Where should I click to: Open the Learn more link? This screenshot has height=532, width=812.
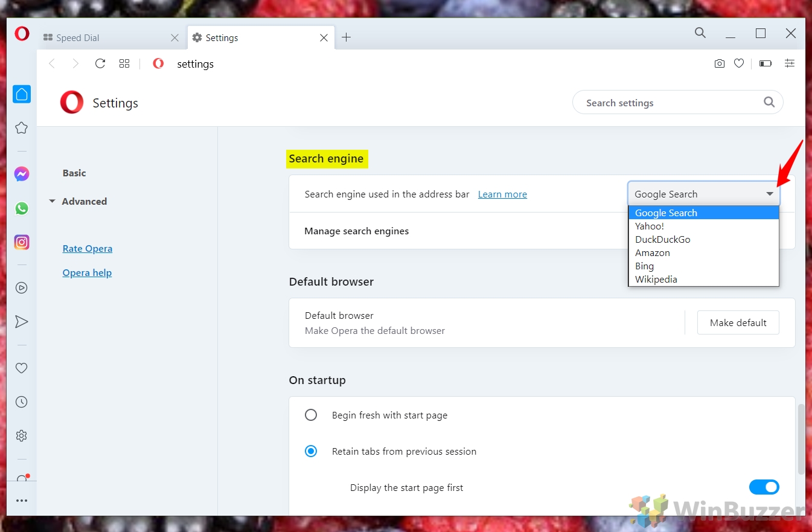[502, 194]
